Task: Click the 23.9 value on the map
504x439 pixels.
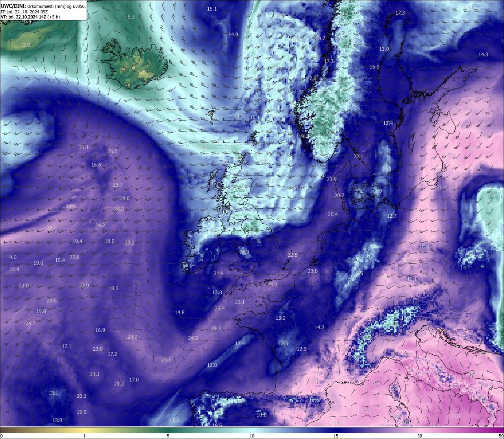Action: coord(84,286)
